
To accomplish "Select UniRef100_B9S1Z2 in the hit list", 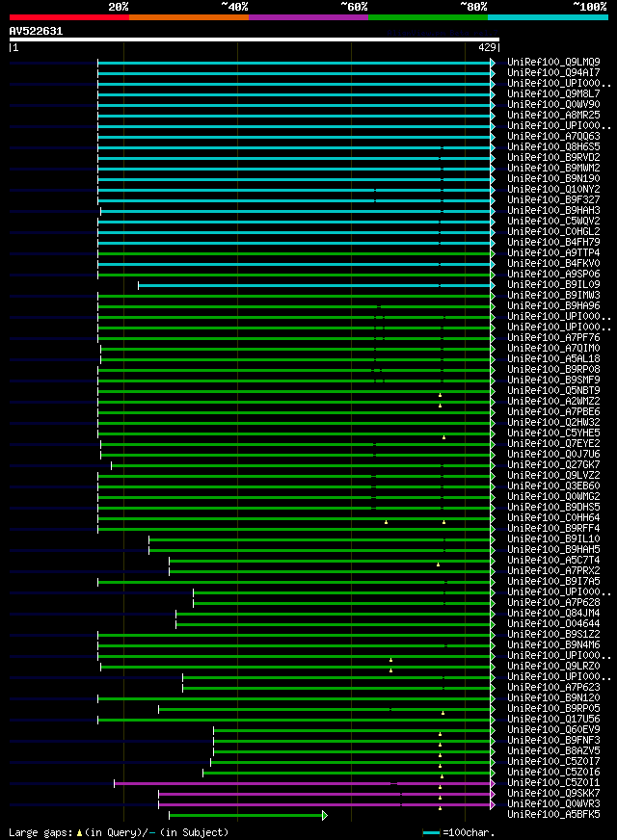I will 553,634.
